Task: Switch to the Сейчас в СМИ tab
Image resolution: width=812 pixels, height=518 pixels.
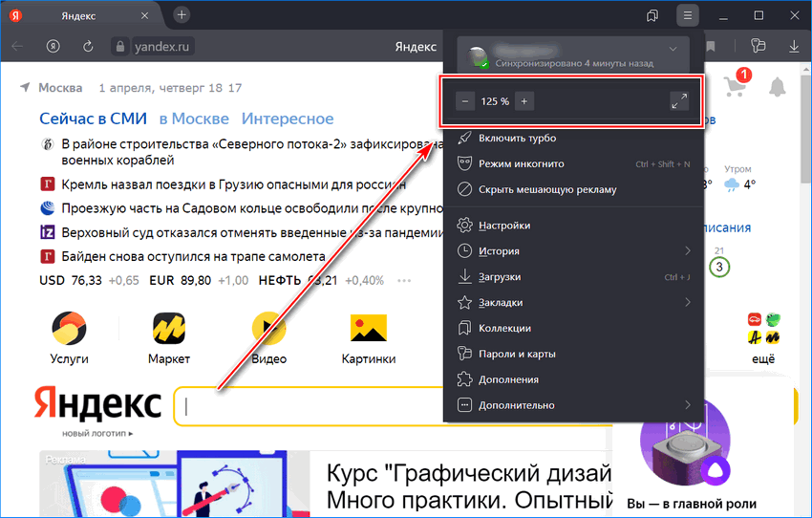Action: tap(94, 119)
